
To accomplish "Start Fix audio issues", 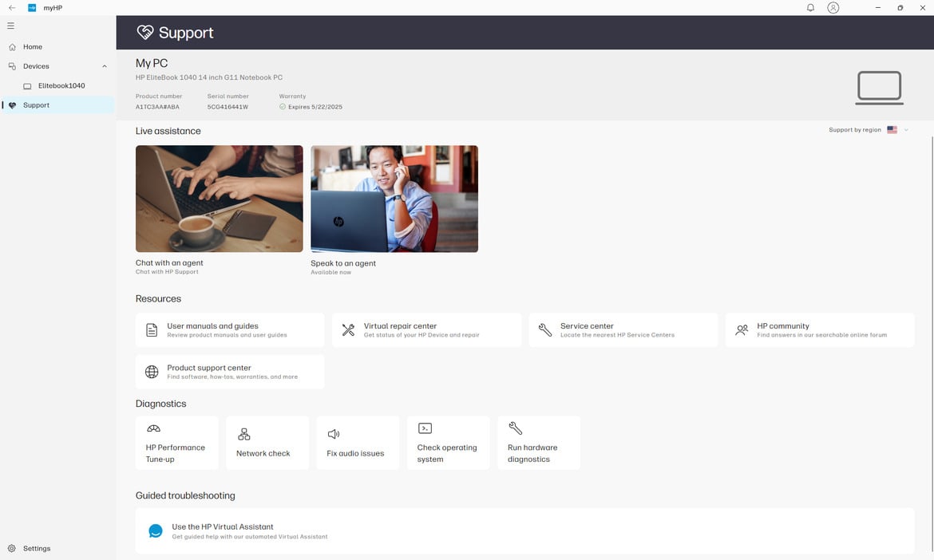I will [358, 443].
